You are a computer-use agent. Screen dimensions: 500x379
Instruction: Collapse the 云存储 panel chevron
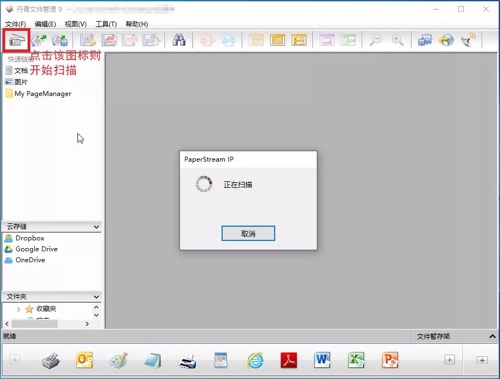[x=96, y=227]
